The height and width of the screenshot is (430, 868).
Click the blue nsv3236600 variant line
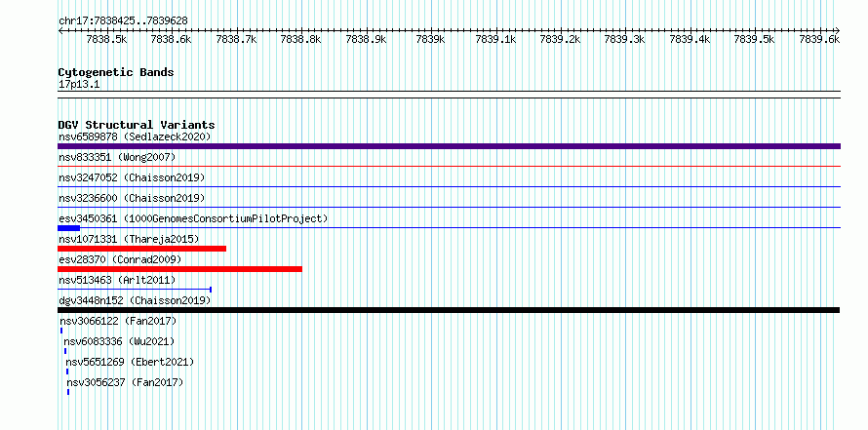tap(449, 207)
